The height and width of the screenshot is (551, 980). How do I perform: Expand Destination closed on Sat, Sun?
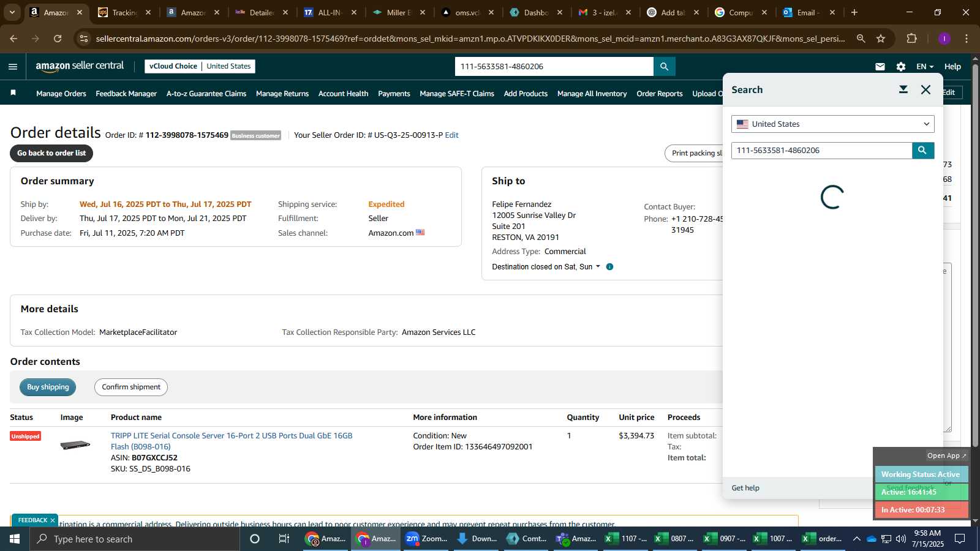tap(546, 267)
